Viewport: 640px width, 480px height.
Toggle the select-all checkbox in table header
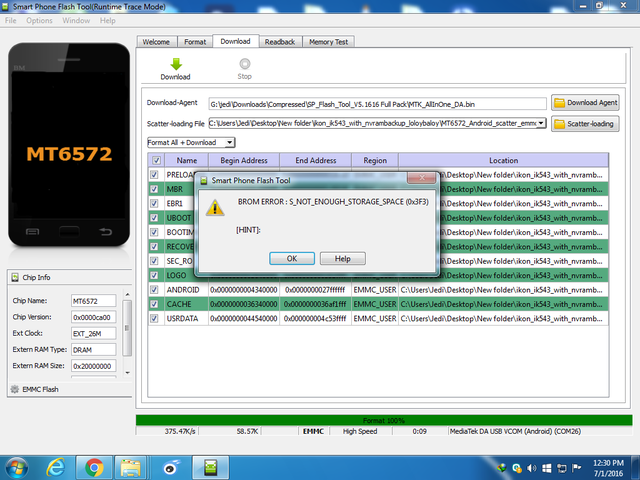click(155, 160)
